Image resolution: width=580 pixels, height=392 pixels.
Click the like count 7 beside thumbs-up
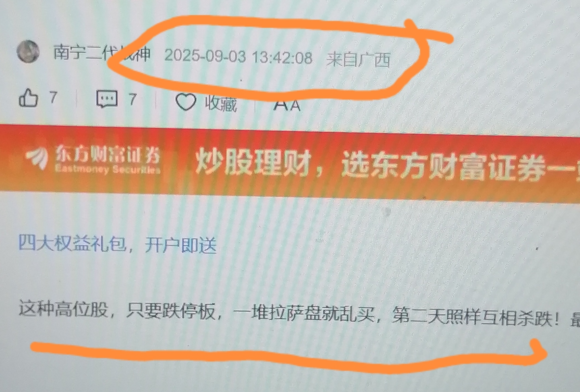tap(53, 97)
